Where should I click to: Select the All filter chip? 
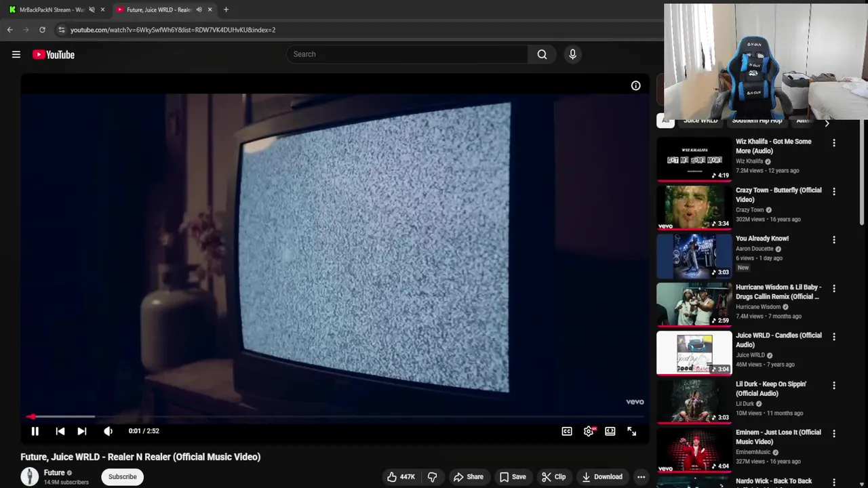click(x=665, y=121)
